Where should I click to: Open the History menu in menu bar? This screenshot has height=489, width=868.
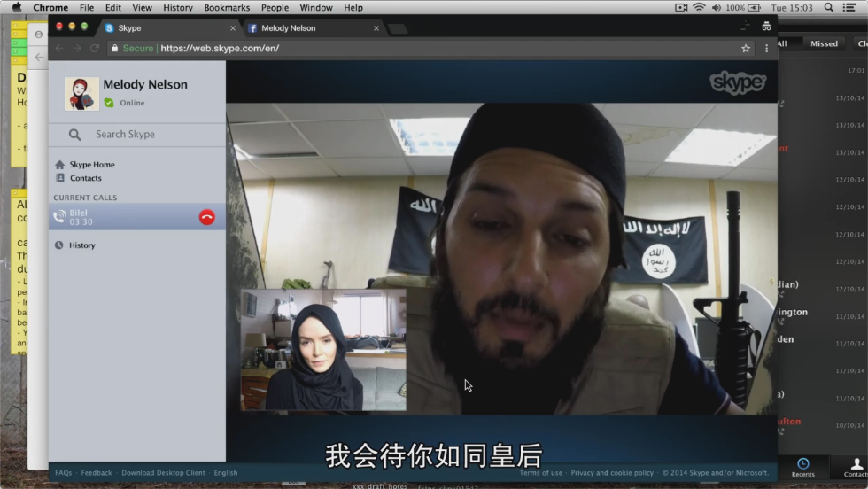click(178, 8)
